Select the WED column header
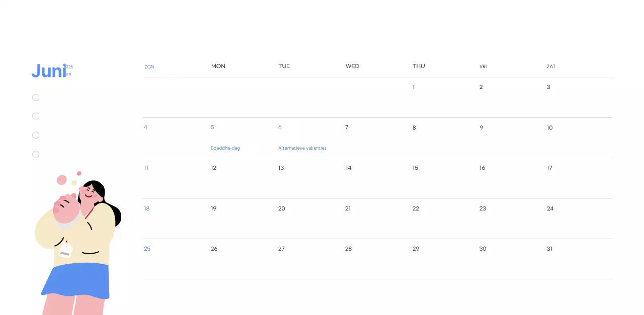Viewport: 644px width, 315px height. coord(352,66)
